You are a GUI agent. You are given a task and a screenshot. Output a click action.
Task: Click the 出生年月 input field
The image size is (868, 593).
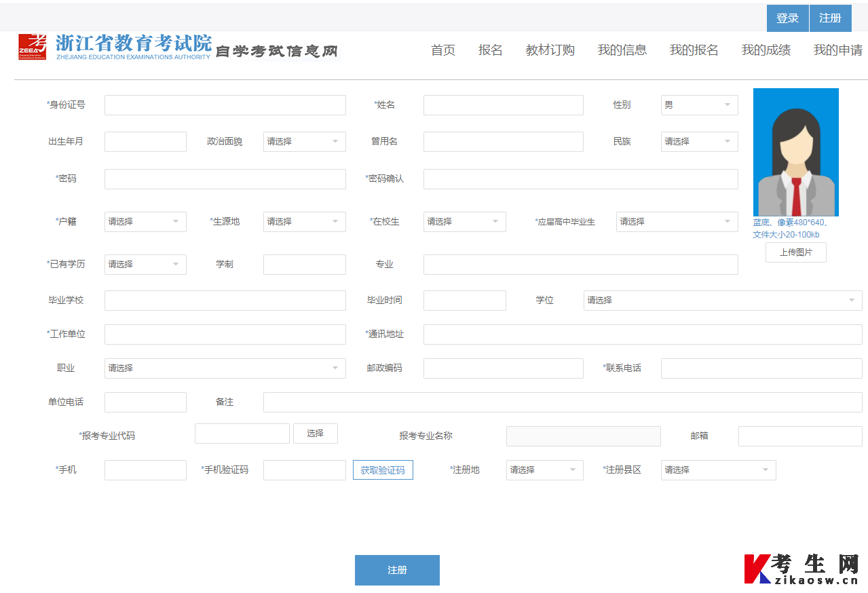145,142
